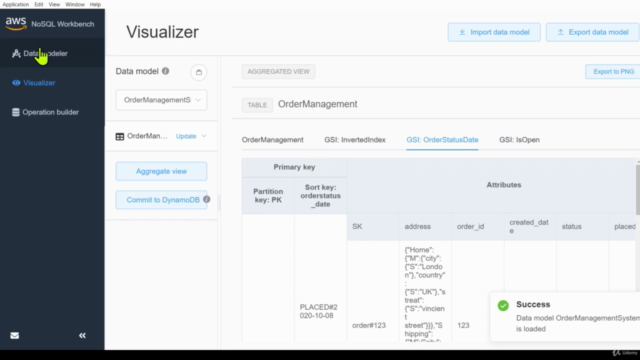Viewport: 640px width, 360px height.
Task: Click info icon on Commit to DynamoDB
Action: [x=207, y=199]
